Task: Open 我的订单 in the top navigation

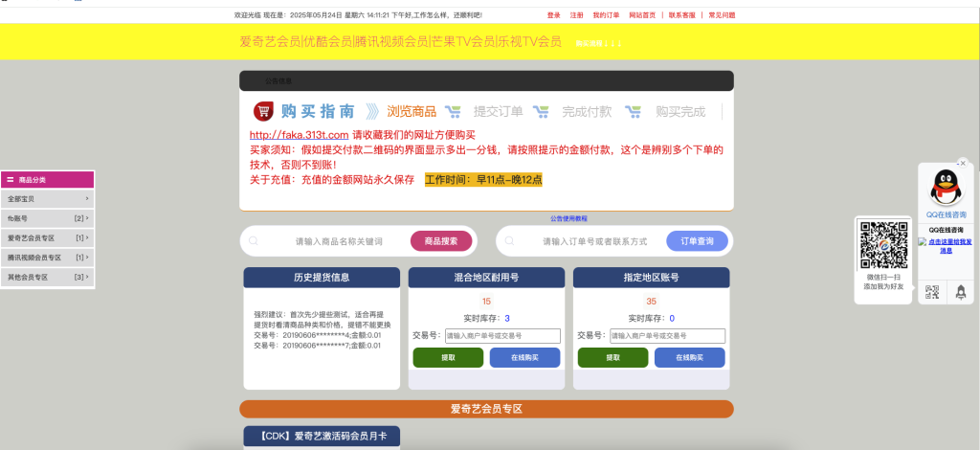Action: (606, 15)
